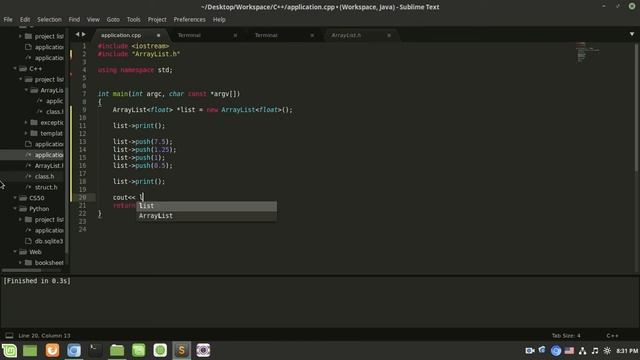This screenshot has width=640, height=360.
Task: Open the Tools menu
Action: [133, 19]
